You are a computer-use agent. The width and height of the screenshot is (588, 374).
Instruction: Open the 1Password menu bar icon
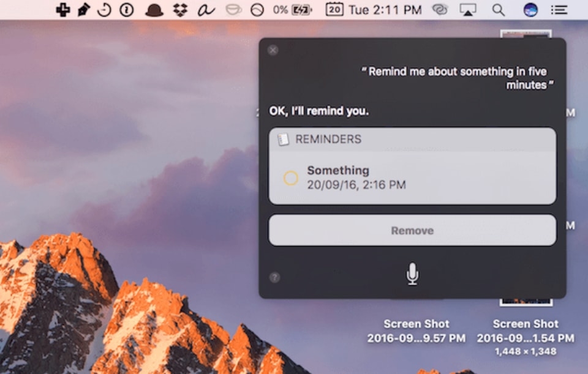(x=126, y=10)
